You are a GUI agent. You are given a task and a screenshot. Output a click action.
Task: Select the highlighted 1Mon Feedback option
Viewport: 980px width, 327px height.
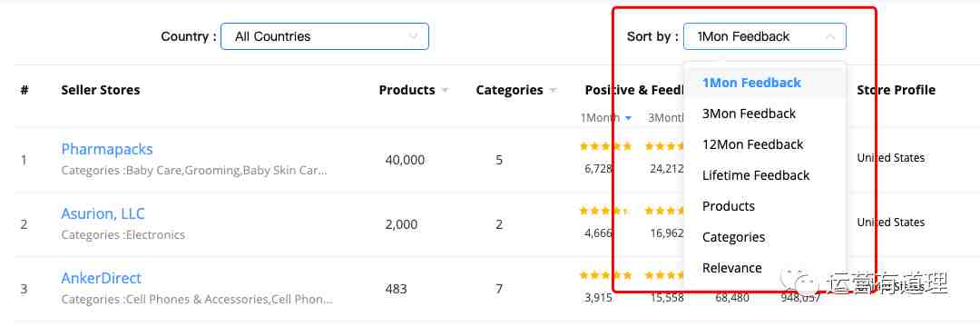[751, 83]
